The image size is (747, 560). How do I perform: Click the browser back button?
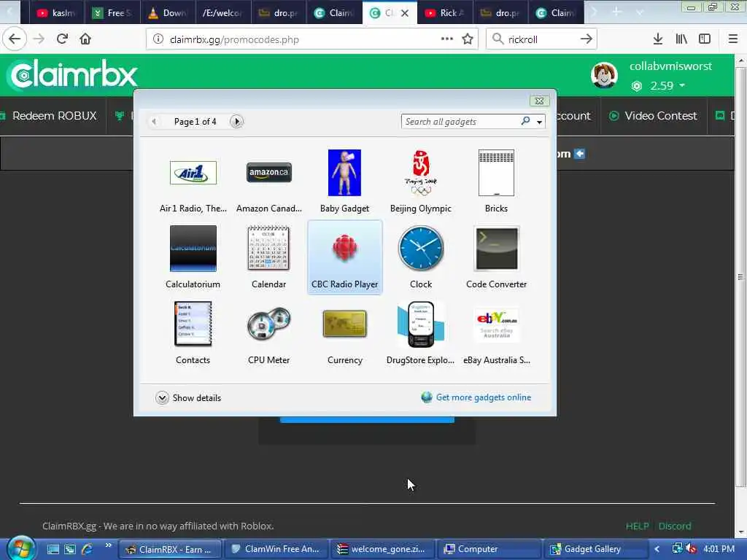pyautogui.click(x=15, y=39)
